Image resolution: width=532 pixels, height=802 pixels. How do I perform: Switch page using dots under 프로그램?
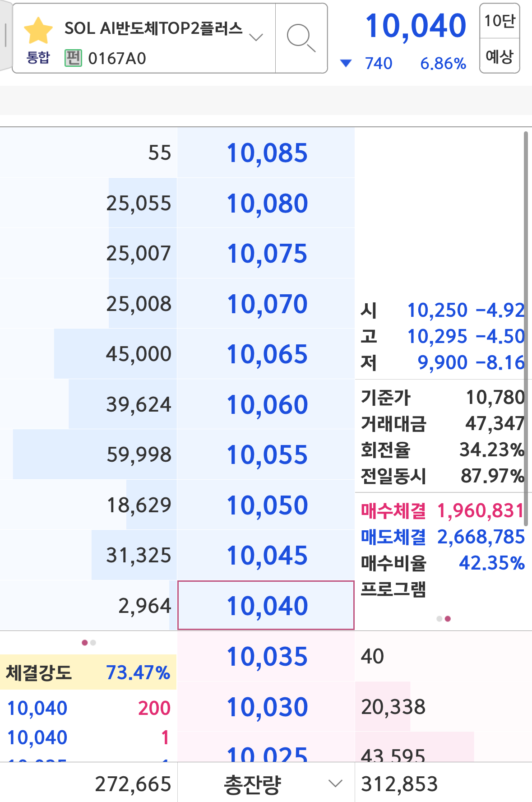point(444,619)
